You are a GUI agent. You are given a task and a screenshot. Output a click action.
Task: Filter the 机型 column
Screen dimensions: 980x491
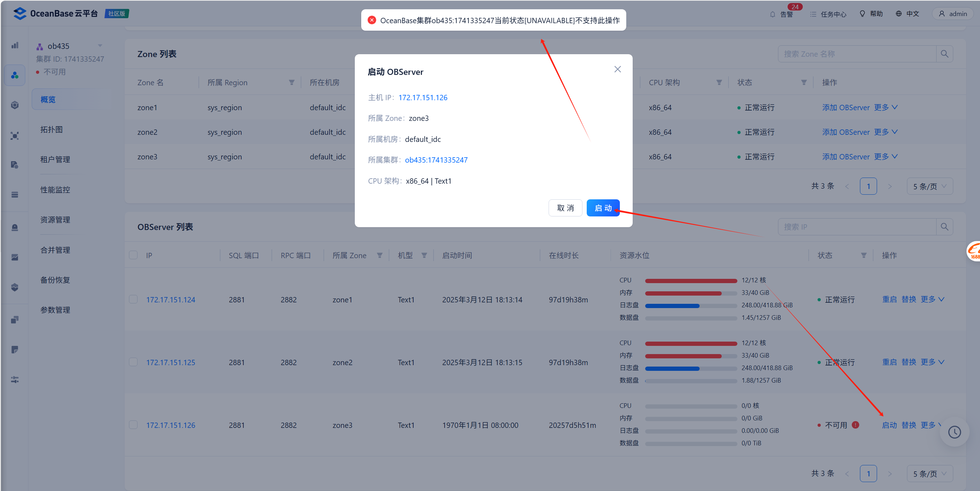tap(424, 256)
